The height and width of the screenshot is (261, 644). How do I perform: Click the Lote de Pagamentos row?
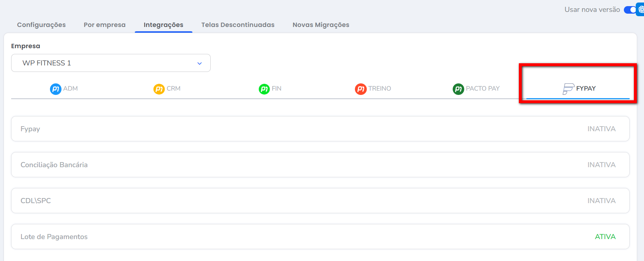[x=320, y=237]
